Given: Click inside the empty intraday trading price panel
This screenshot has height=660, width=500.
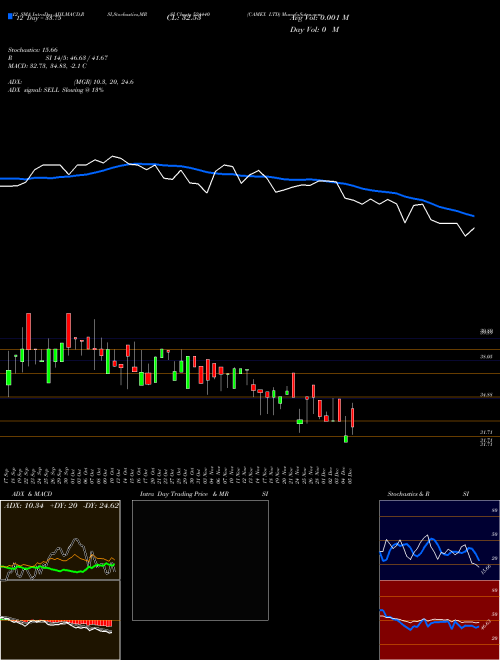Looking at the screenshot, I should (x=200, y=560).
